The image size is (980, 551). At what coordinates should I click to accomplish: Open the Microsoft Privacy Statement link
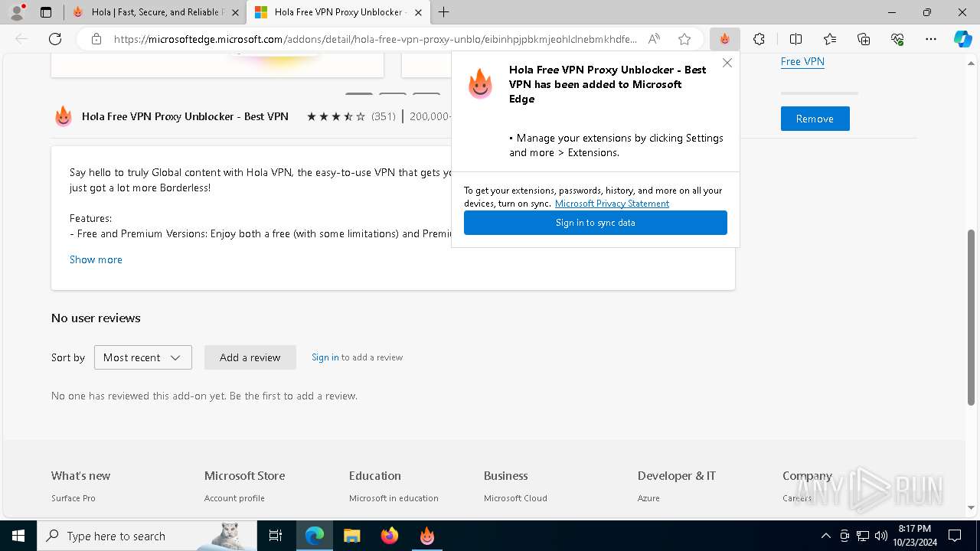coord(612,204)
